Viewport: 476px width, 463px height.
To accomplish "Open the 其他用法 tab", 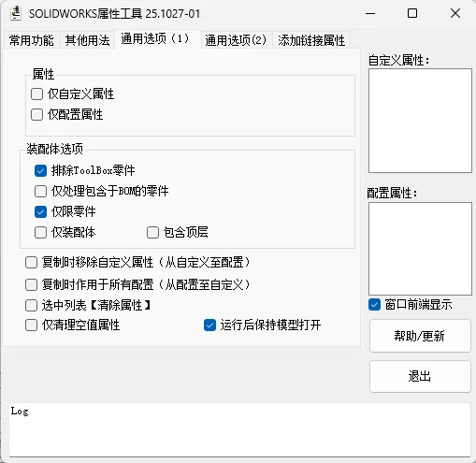I will pos(87,40).
